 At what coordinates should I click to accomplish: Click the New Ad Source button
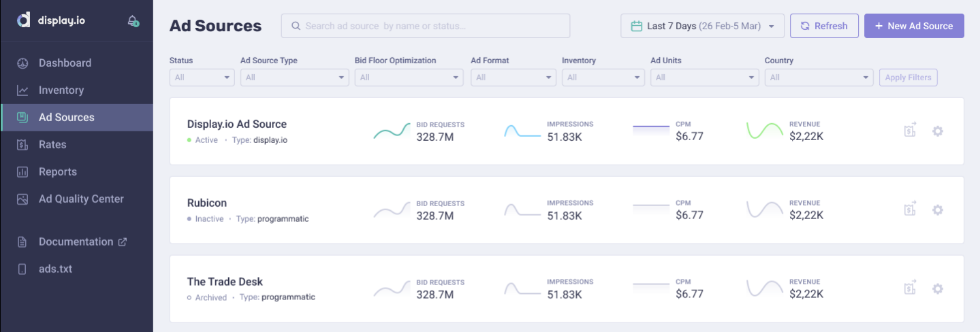913,26
